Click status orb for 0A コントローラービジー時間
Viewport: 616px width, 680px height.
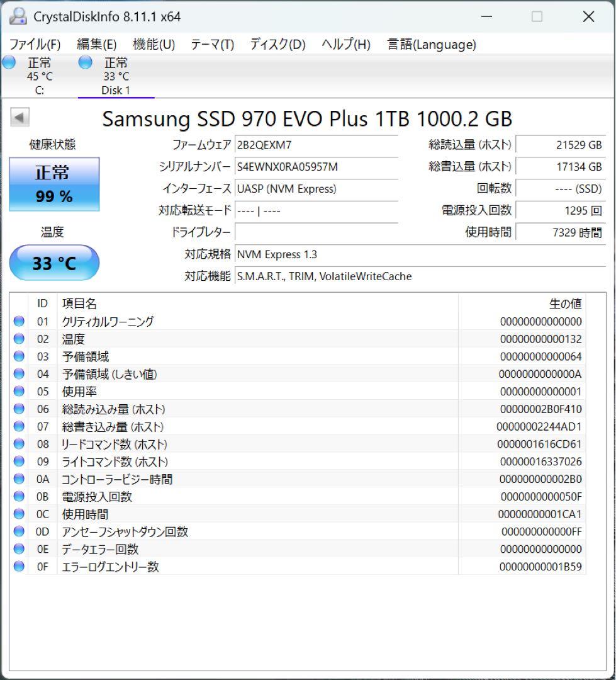[x=19, y=479]
